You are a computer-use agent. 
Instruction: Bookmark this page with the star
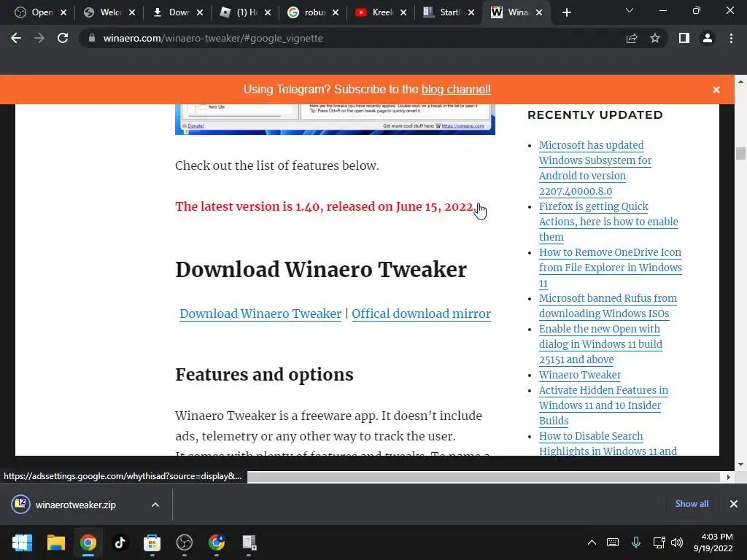click(x=655, y=38)
